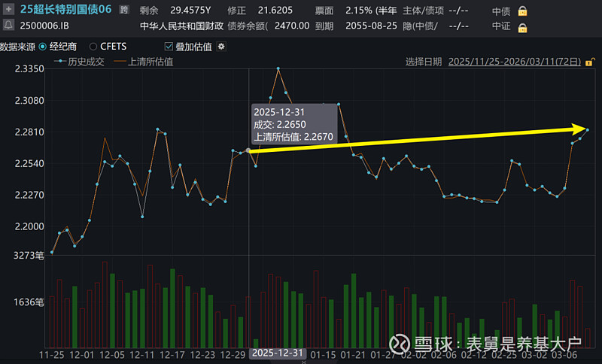The height and width of the screenshot is (364, 602).
Task: Click the last data point of the yield line
Action: 588,130
